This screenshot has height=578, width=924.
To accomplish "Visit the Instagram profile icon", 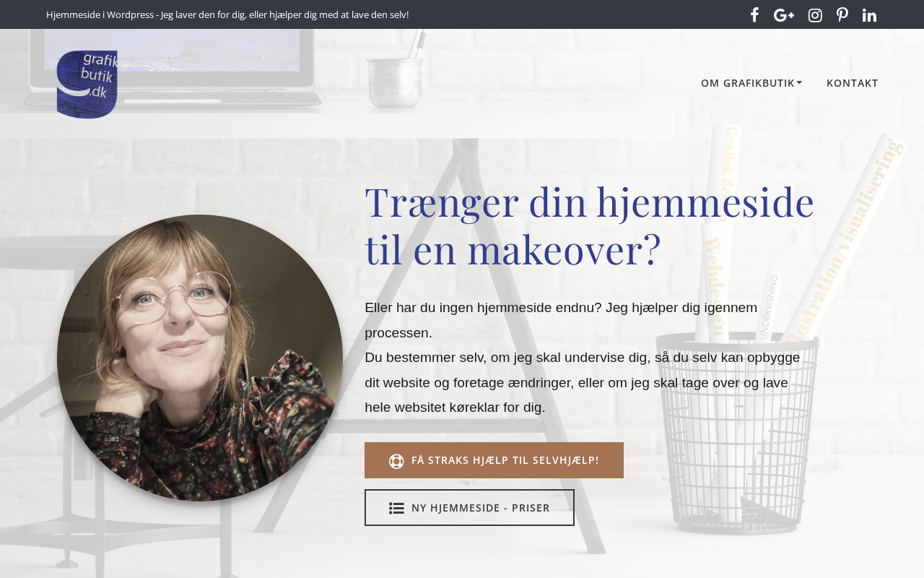I will coord(815,15).
